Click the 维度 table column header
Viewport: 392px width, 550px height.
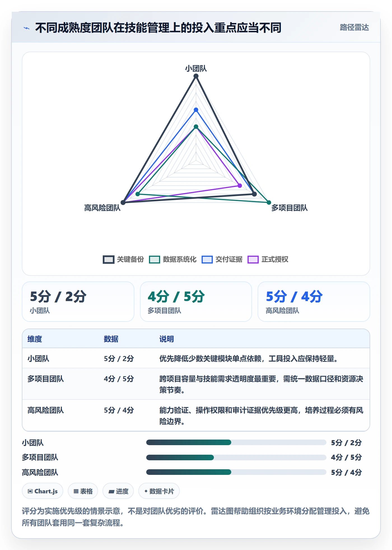(x=35, y=339)
